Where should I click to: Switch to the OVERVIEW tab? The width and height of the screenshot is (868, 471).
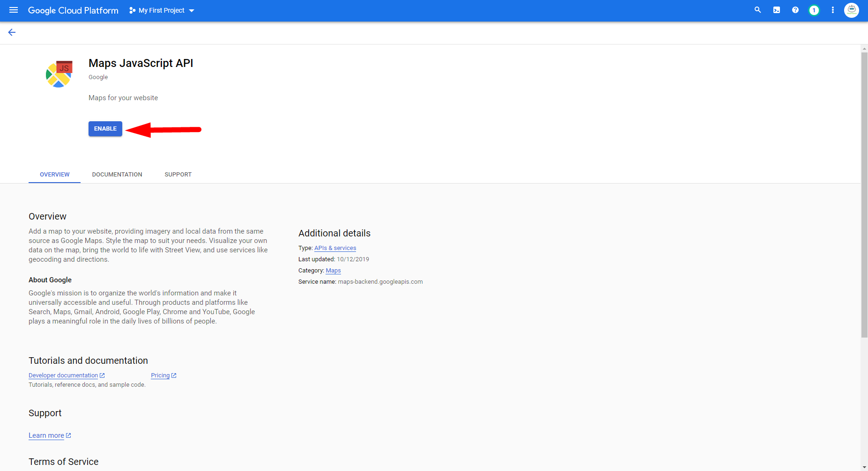pyautogui.click(x=55, y=175)
